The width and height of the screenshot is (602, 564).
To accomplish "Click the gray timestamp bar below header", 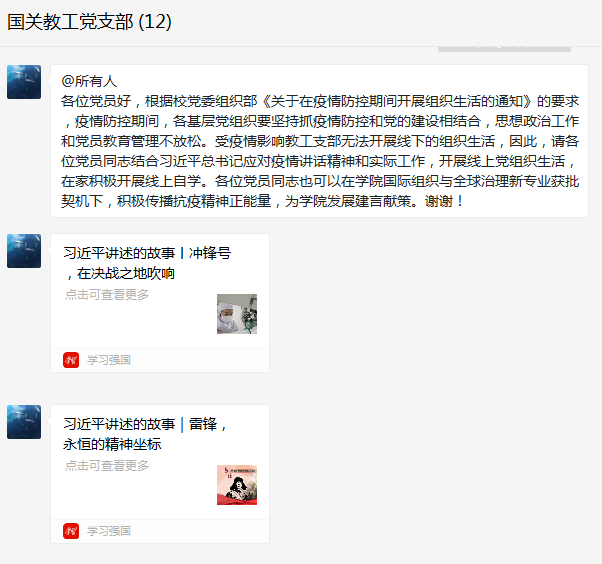I will (504, 49).
